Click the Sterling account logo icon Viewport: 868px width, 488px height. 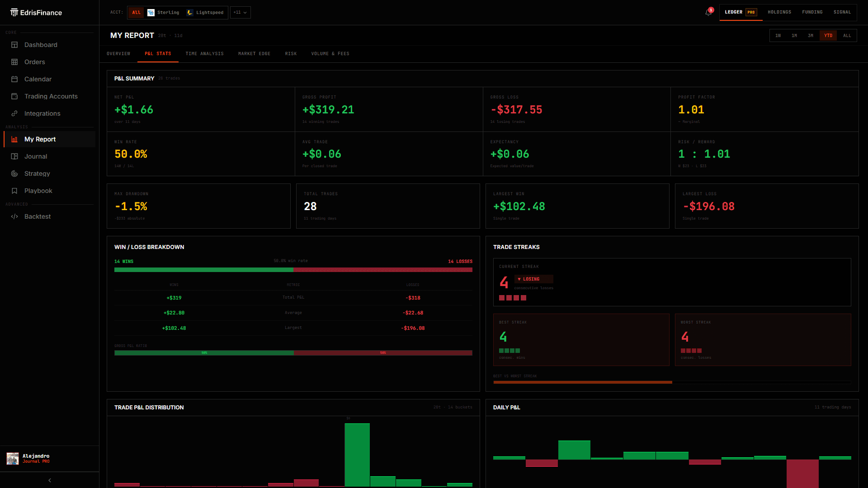tap(151, 13)
